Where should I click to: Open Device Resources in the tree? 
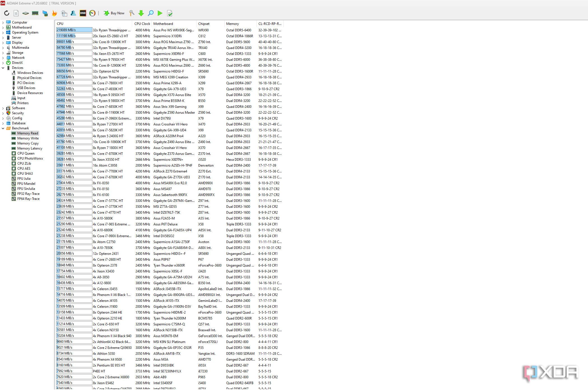(x=30, y=93)
